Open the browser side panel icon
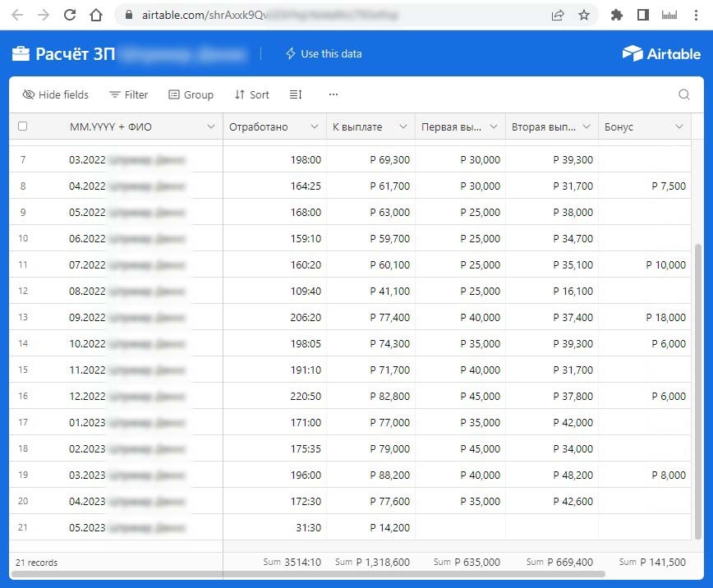 click(643, 14)
